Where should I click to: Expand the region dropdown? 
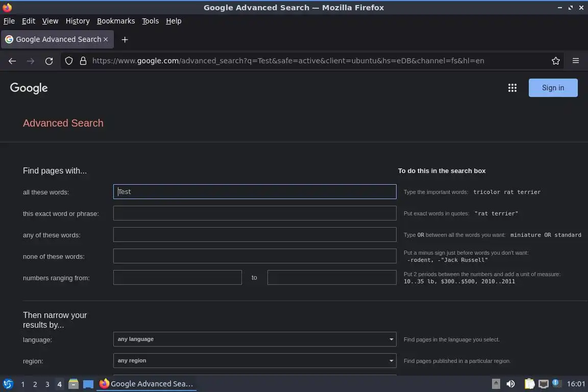(x=255, y=360)
